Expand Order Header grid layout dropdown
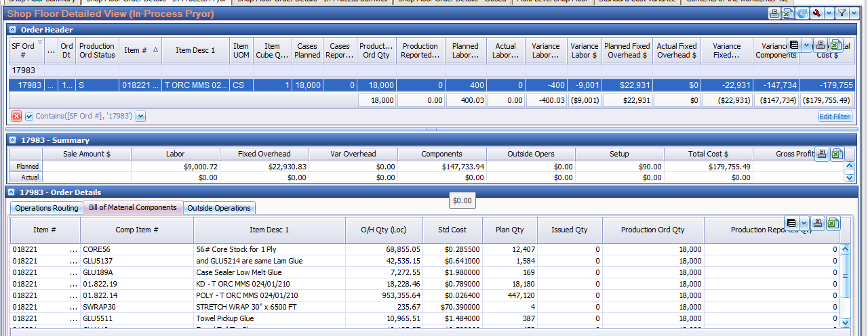 tap(806, 45)
